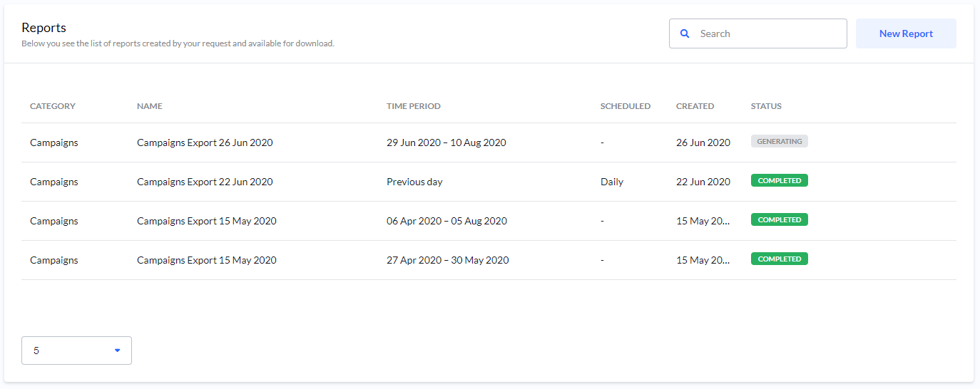Image resolution: width=980 pixels, height=389 pixels.
Task: Select the Previous day time period cell
Action: (x=414, y=182)
